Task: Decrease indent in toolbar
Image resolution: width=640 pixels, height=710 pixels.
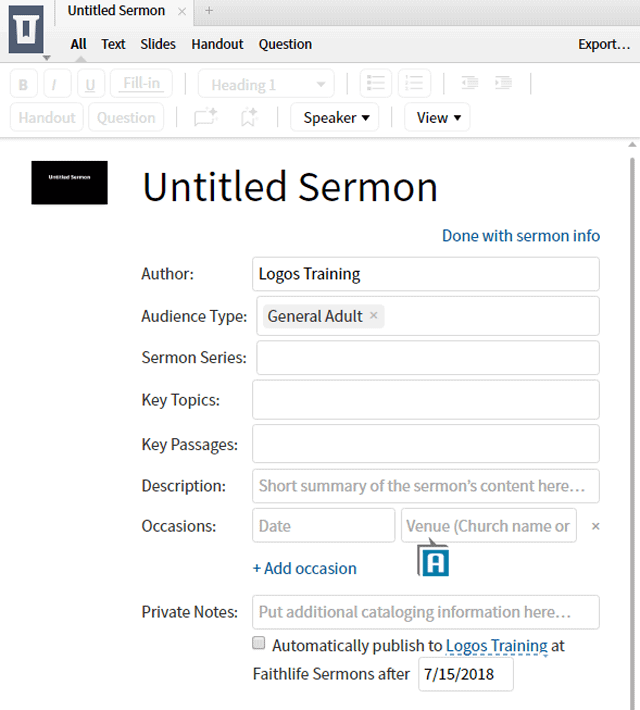Action: 470,83
